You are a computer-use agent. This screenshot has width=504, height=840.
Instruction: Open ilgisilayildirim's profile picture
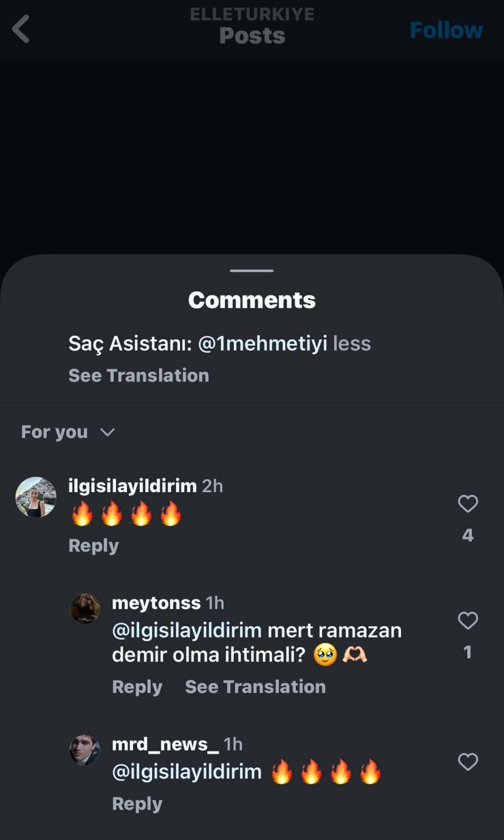36,497
